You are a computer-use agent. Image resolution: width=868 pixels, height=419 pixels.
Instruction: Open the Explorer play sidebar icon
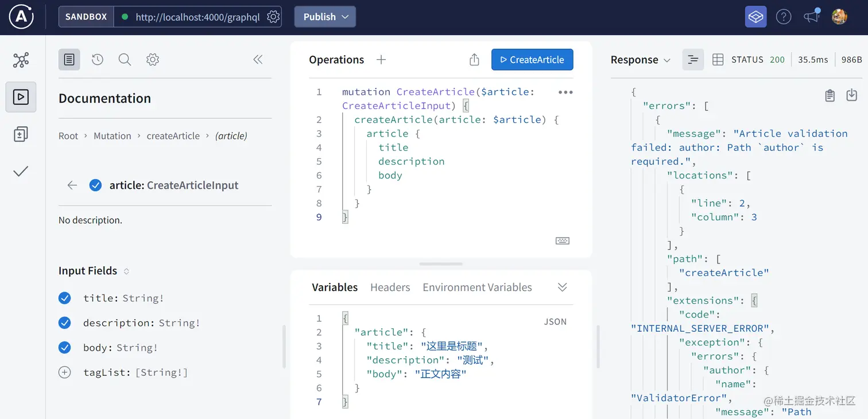click(21, 97)
